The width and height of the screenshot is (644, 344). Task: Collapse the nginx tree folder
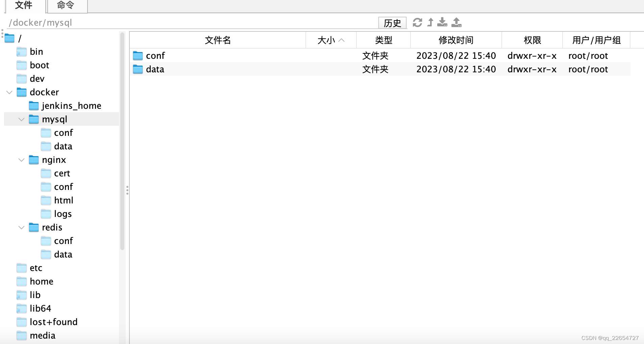pyautogui.click(x=21, y=160)
